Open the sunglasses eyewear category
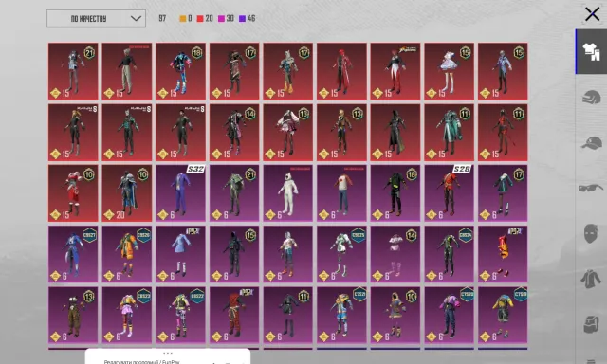Image resolution: width=607 pixels, height=364 pixels. tap(591, 188)
